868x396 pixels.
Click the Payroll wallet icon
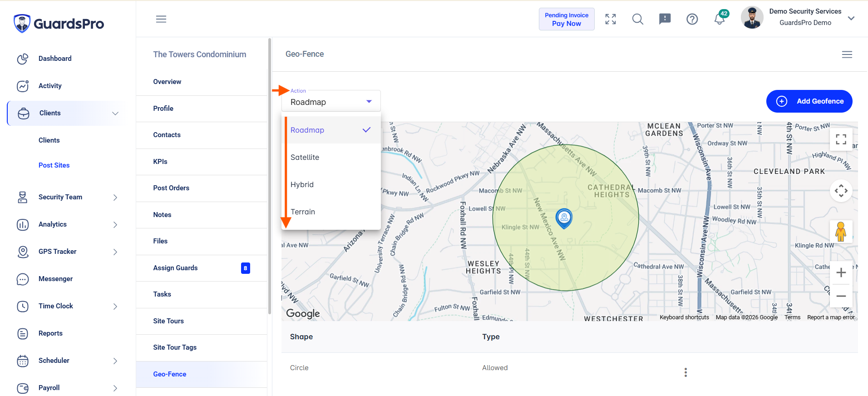click(23, 388)
